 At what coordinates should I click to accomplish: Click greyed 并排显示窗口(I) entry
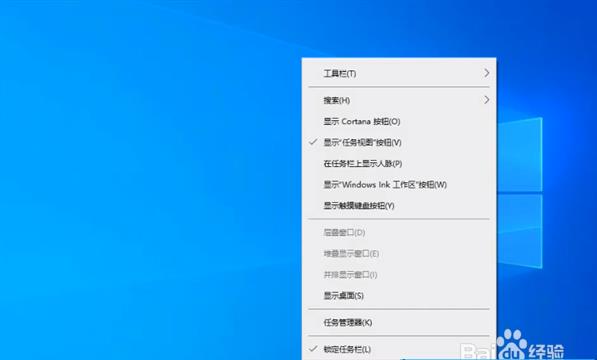(399, 274)
